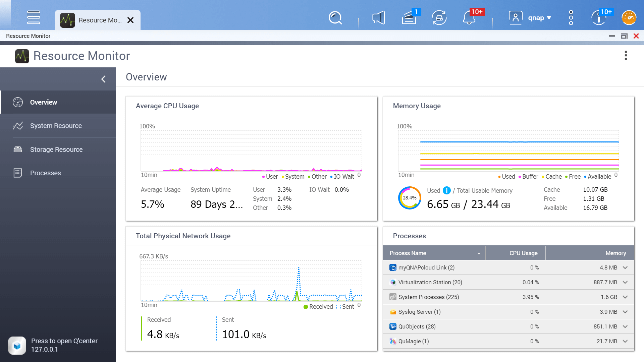
Task: Open background tasks icon
Action: (x=409, y=18)
